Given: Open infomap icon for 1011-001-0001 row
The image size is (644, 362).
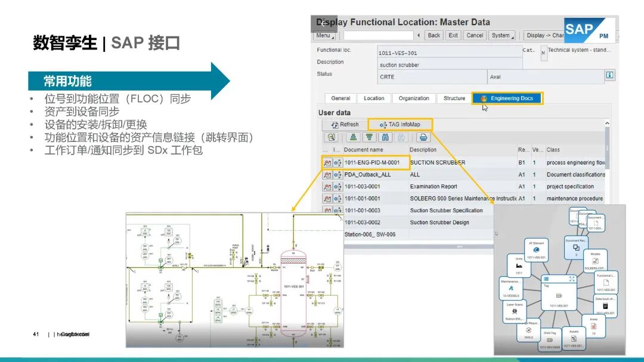Looking at the screenshot, I should click(338, 199).
